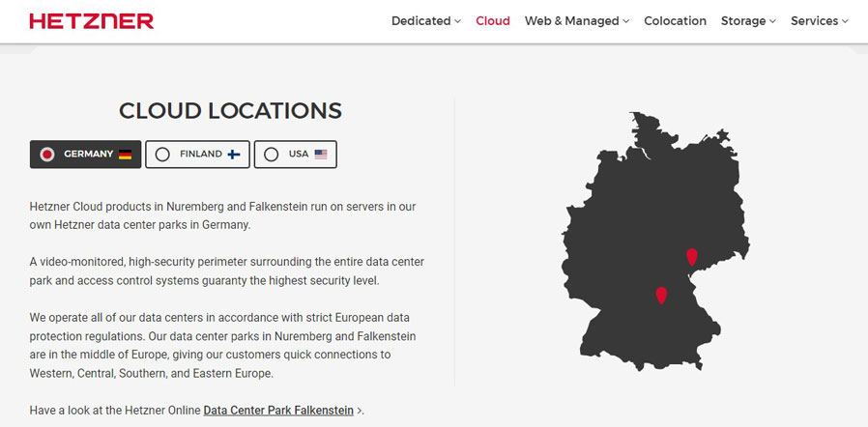The height and width of the screenshot is (427, 868).
Task: Click the German flag icon
Action: click(125, 155)
